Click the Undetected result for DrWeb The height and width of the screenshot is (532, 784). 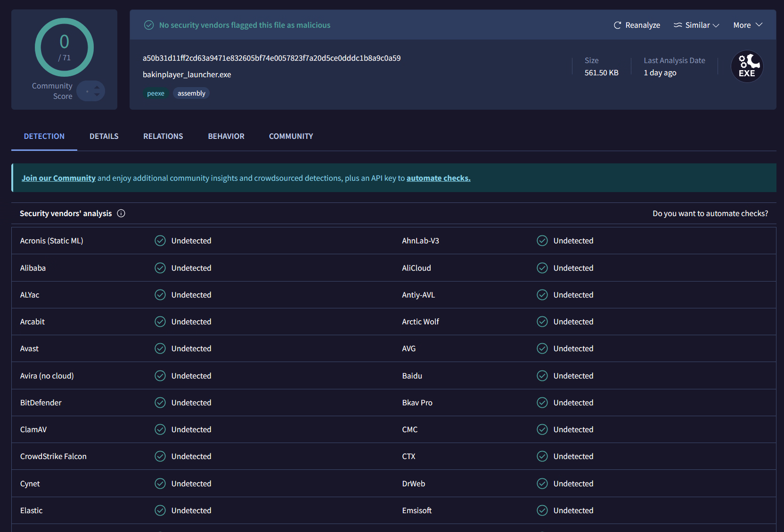[x=573, y=484]
